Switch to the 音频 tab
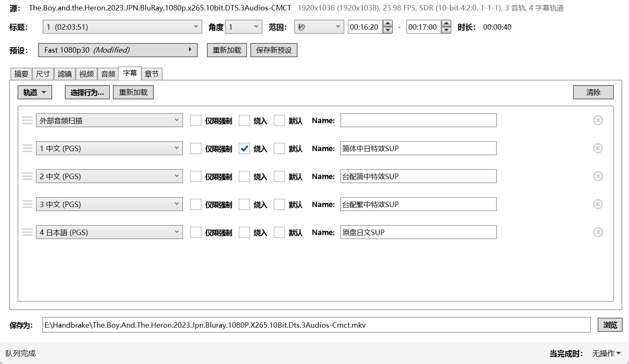Image resolution: width=629 pixels, height=364 pixels. click(108, 74)
